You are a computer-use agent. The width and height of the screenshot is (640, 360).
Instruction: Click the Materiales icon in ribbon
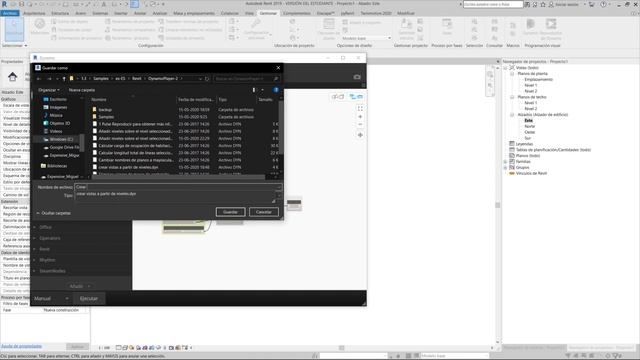(40, 27)
